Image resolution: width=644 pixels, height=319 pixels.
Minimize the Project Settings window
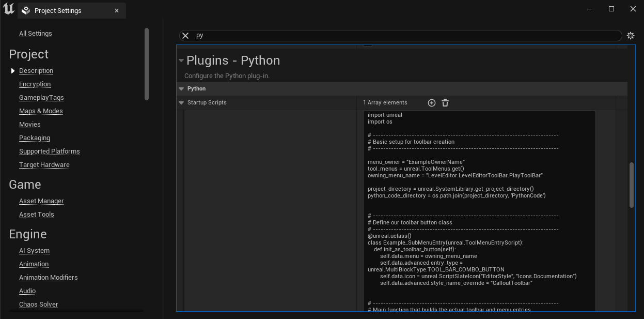pyautogui.click(x=590, y=9)
